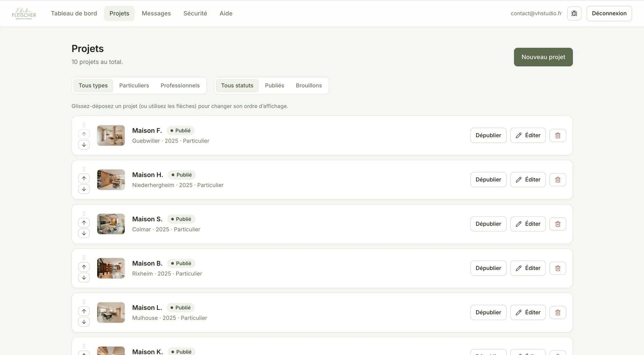Image resolution: width=644 pixels, height=355 pixels.
Task: Move Maison S. down with arrow
Action: (84, 233)
